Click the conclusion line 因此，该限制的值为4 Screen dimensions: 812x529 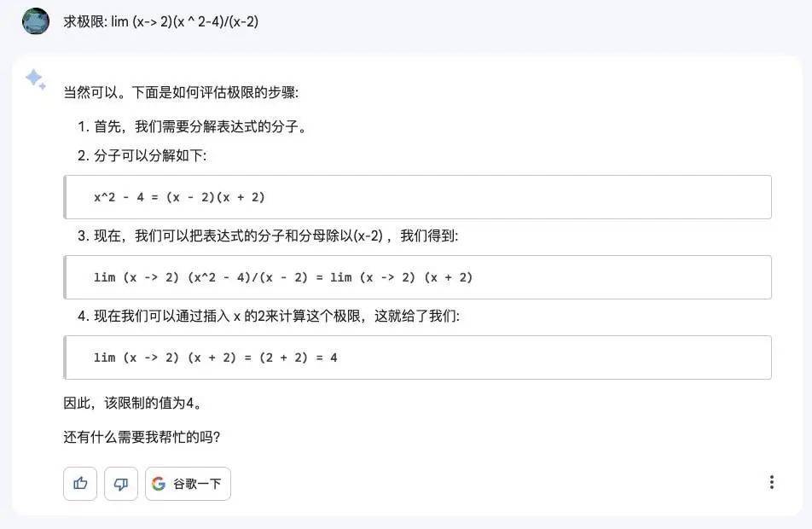click(132, 403)
